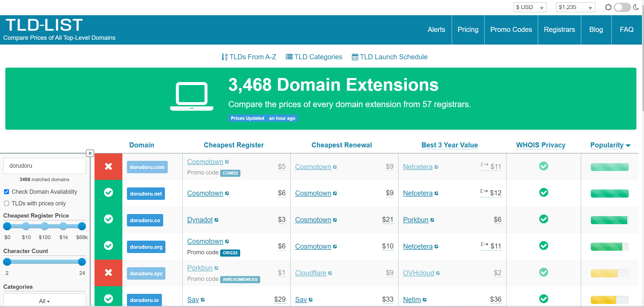Click the domain search input field
Viewport: 644px width, 307px height.
click(45, 166)
